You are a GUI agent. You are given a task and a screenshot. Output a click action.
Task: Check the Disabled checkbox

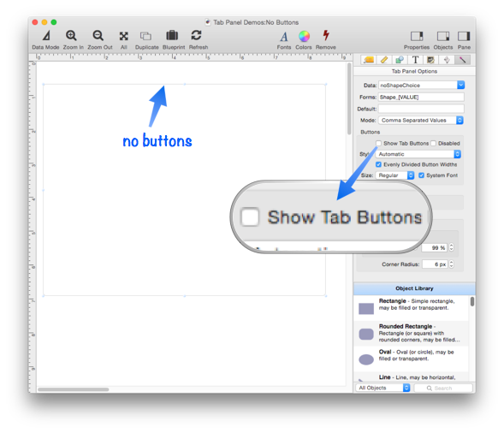click(x=433, y=143)
